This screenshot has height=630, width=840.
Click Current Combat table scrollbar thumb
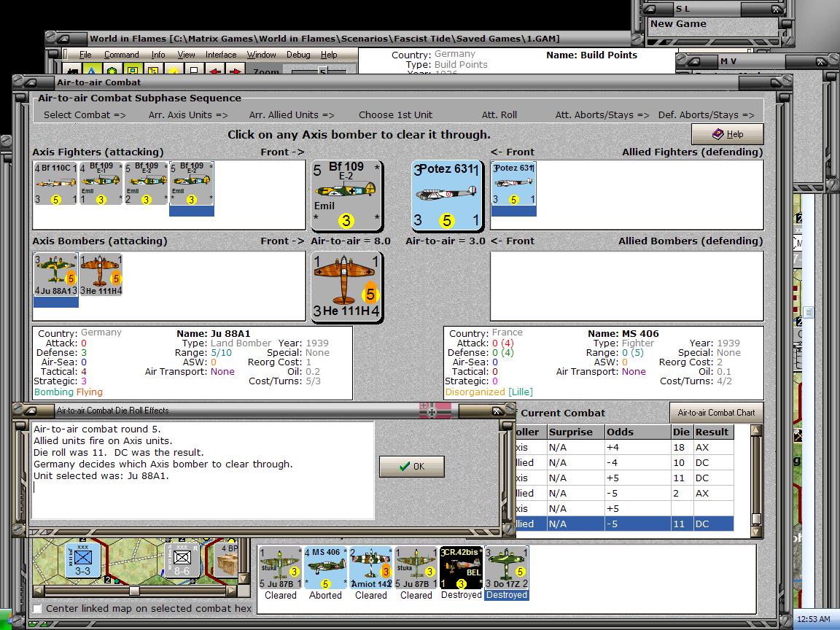(x=756, y=519)
